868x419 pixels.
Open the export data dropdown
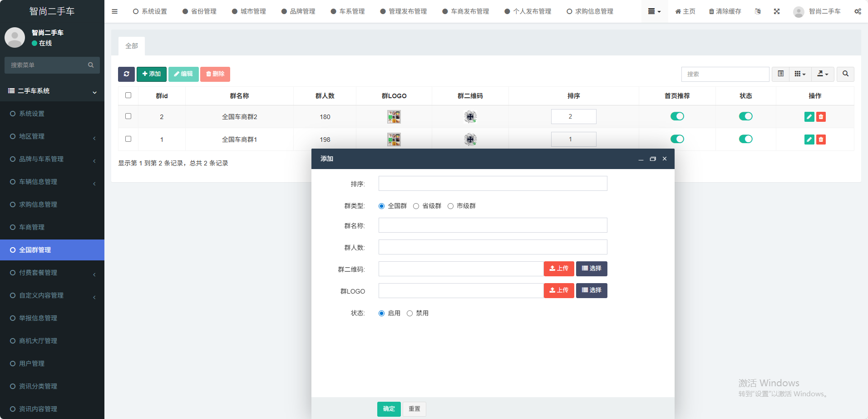[823, 74]
